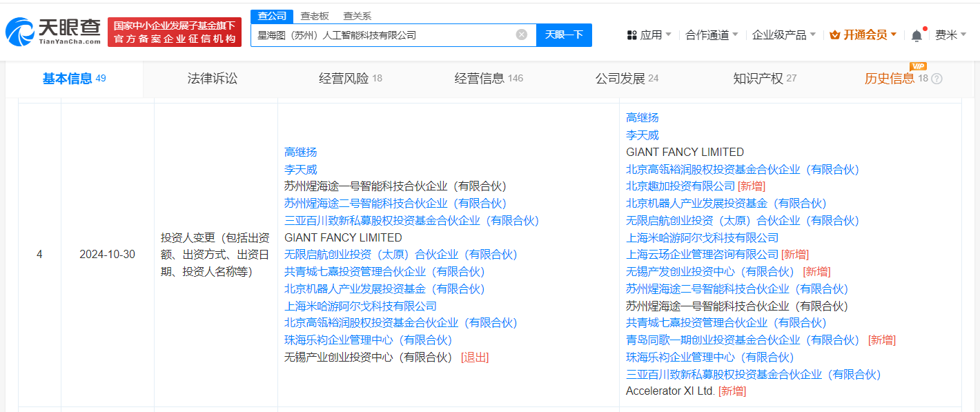Screen dimensions: 980x412
Task: Select the 查老板 search tab
Action: click(x=315, y=16)
